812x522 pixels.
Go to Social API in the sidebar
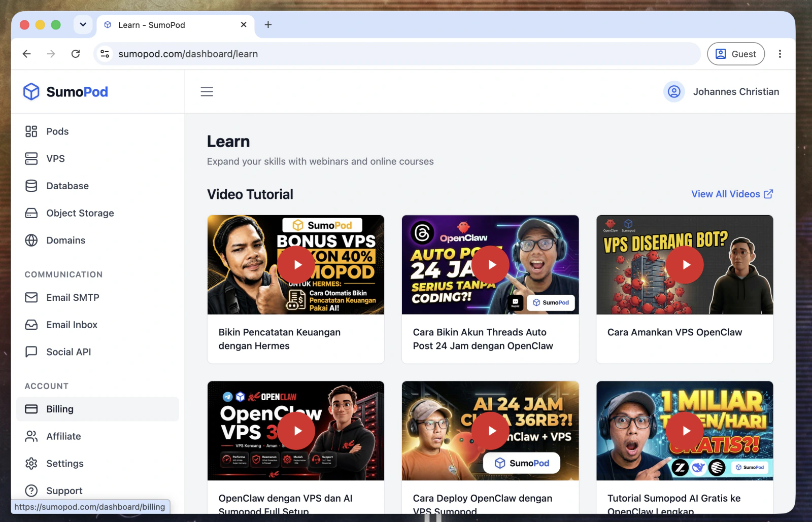click(x=97, y=352)
